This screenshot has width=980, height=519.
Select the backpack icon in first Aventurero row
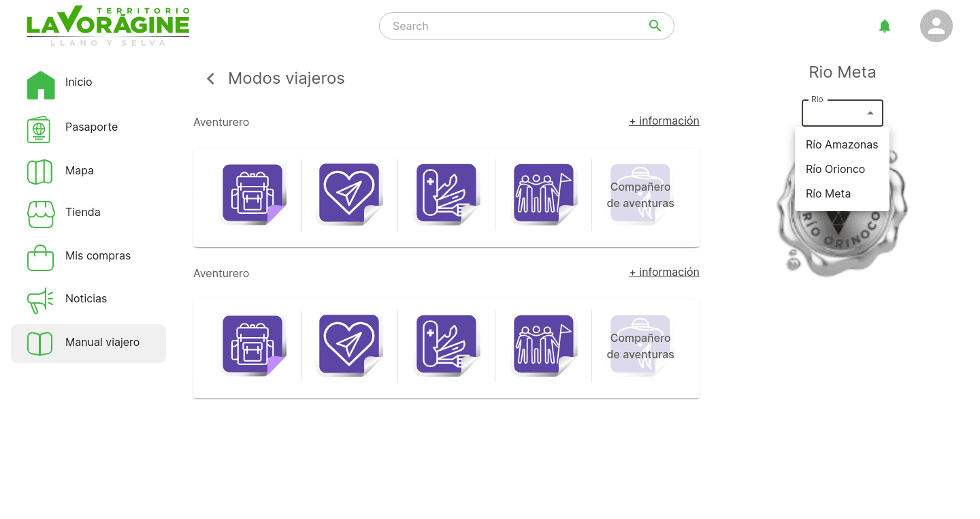coord(252,194)
